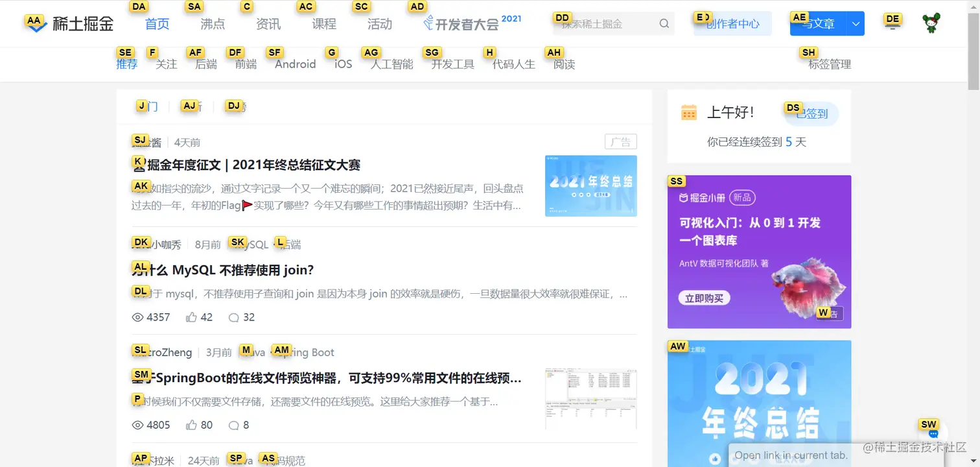Click the 5 天 sign-in streak link
Image resolution: width=980 pixels, height=467 pixels.
point(796,142)
